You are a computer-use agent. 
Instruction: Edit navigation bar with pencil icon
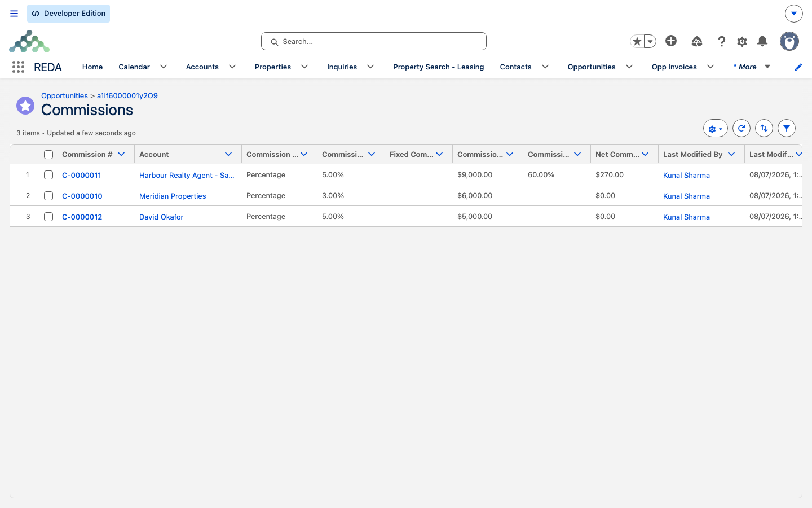coord(798,67)
